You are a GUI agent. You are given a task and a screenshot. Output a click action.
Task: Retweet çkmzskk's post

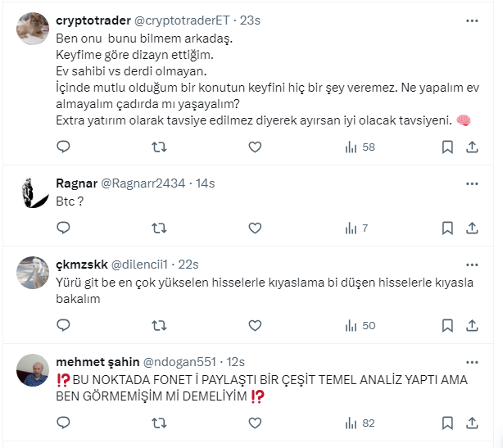161,325
